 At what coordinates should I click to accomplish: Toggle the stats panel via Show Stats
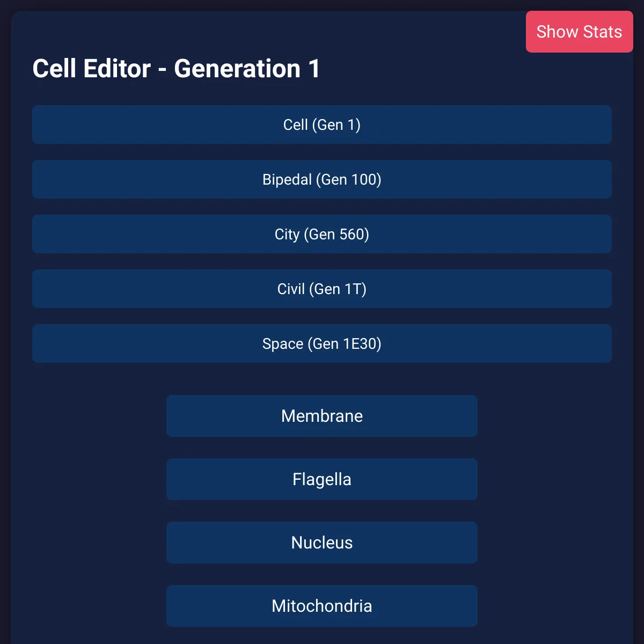[x=579, y=32]
